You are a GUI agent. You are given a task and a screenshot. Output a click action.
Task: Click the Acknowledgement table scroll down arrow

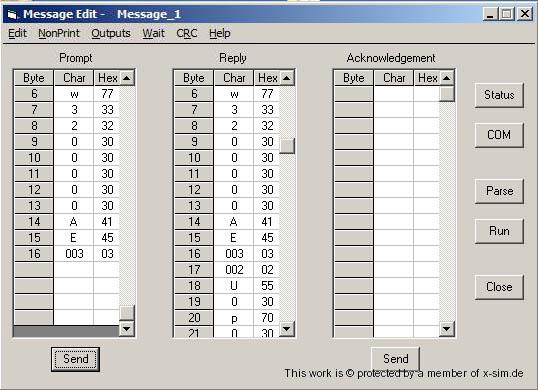(446, 329)
